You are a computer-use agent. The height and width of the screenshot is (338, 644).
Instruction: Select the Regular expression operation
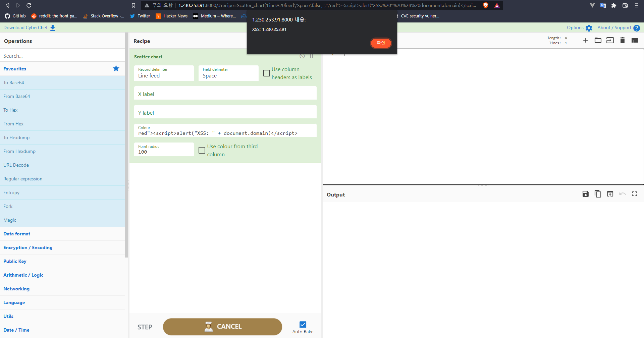[62, 179]
